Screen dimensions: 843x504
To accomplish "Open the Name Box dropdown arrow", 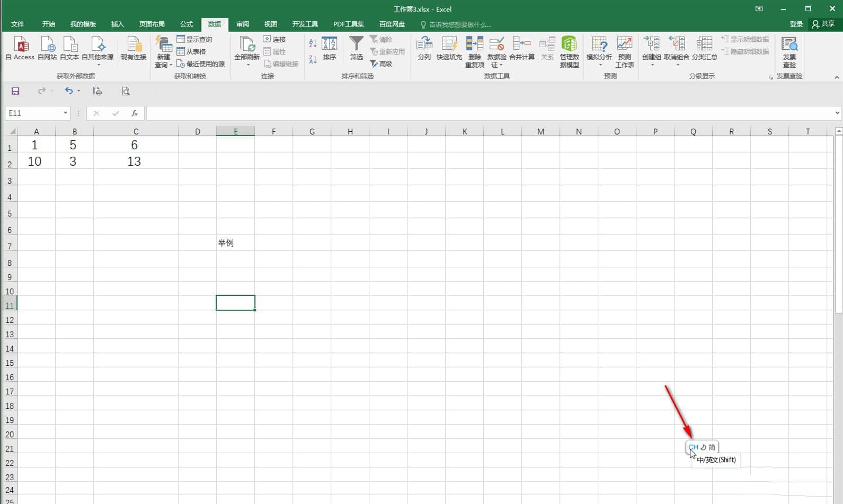I will click(65, 113).
